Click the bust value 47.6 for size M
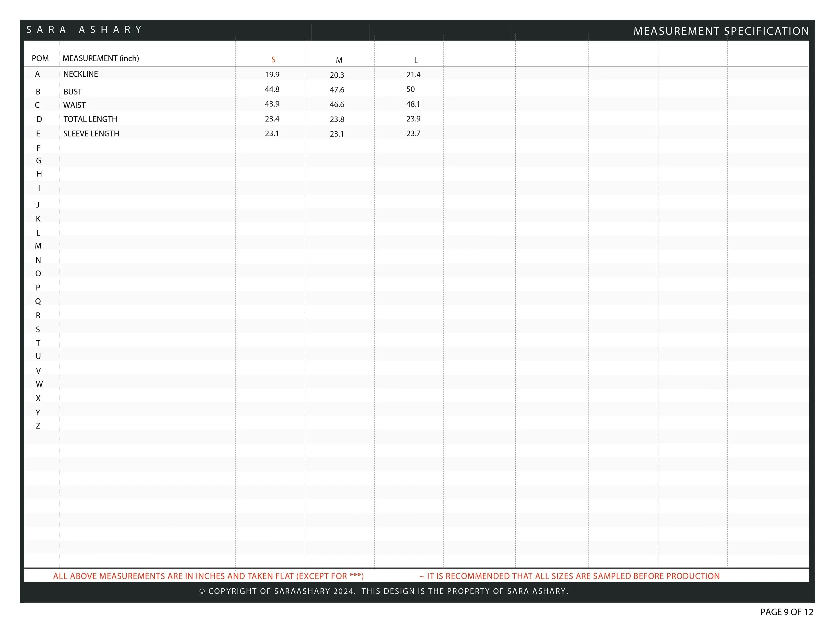 pyautogui.click(x=337, y=90)
